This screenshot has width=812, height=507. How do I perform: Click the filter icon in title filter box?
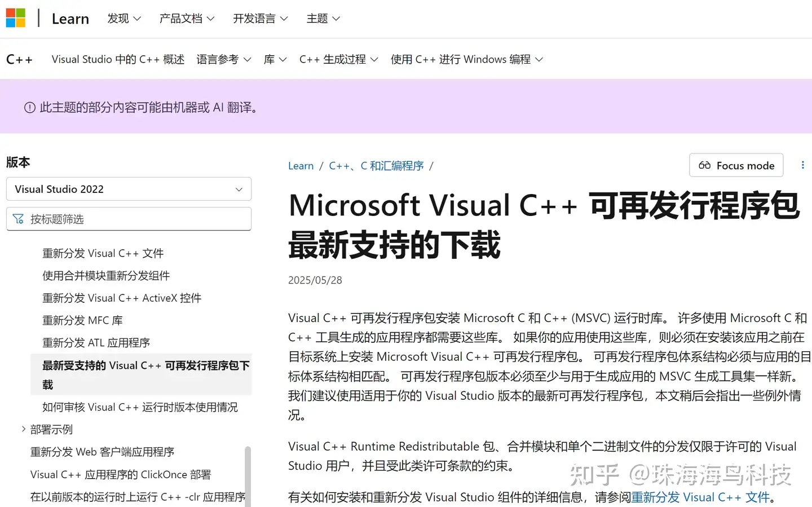19,219
